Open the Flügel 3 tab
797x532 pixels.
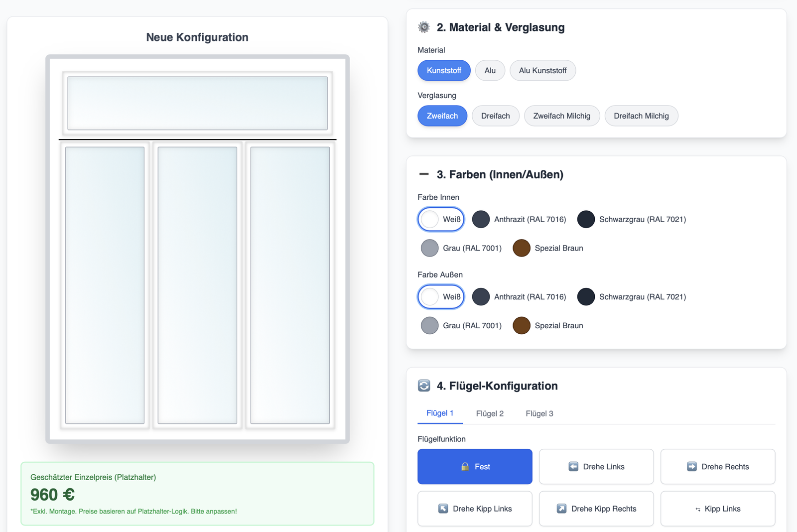tap(539, 413)
